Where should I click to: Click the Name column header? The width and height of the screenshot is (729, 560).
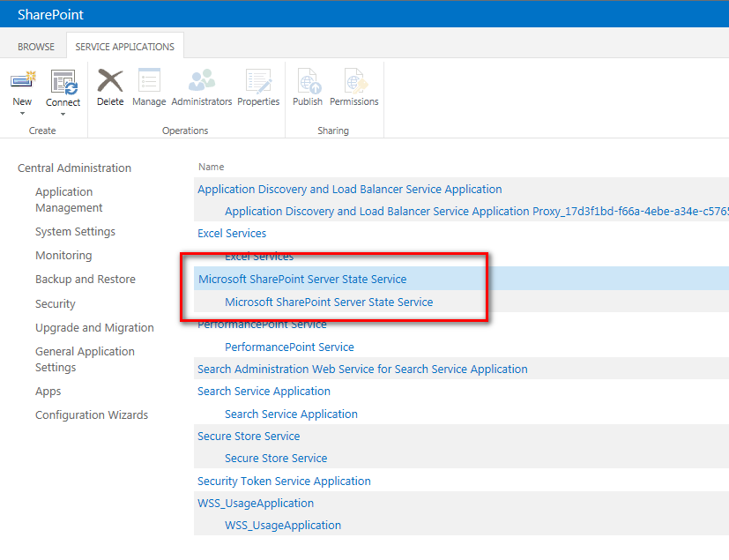point(211,167)
